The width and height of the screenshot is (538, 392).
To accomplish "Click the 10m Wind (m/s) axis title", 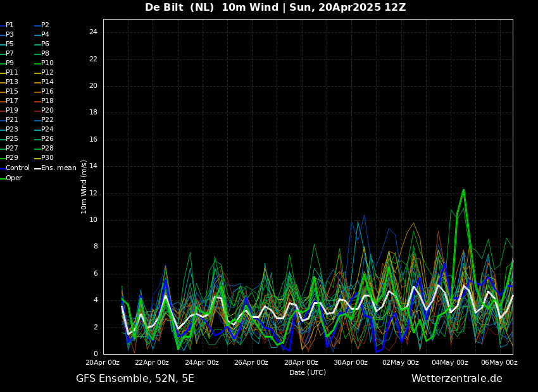I will tap(84, 187).
